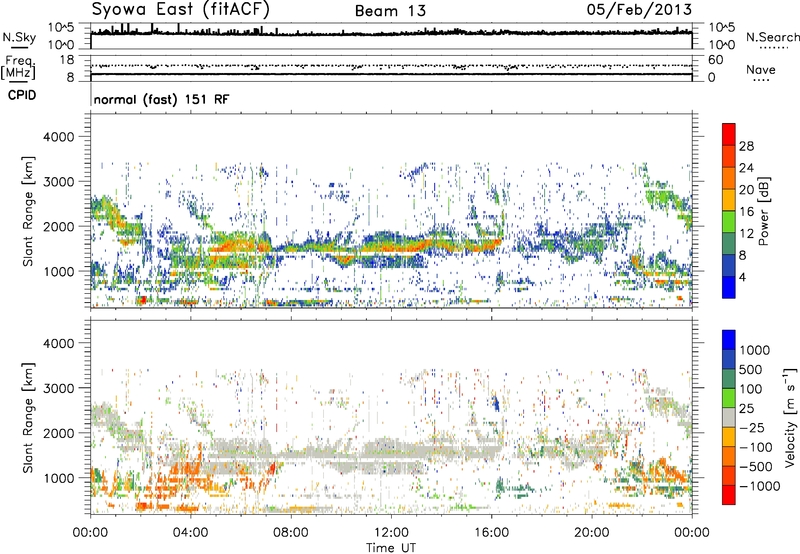Click the '100' tick on Velocity colorbar
The height and width of the screenshot is (554, 800).
click(x=751, y=389)
